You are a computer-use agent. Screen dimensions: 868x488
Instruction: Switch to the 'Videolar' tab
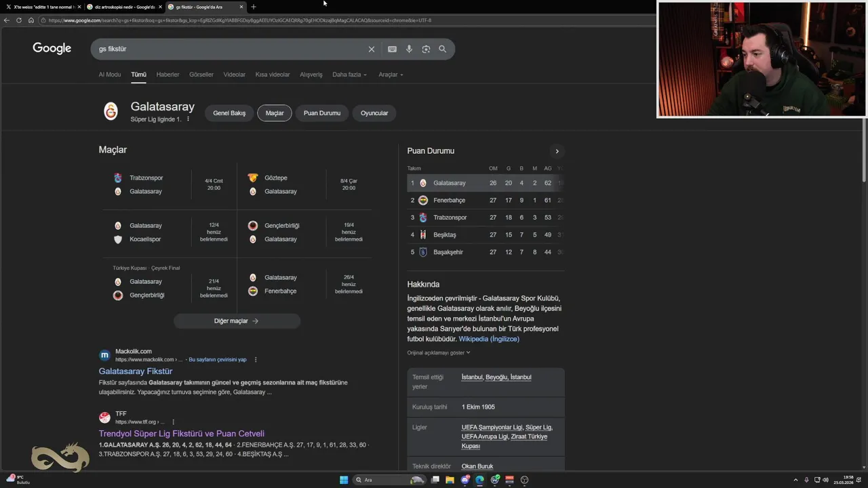[x=235, y=75]
